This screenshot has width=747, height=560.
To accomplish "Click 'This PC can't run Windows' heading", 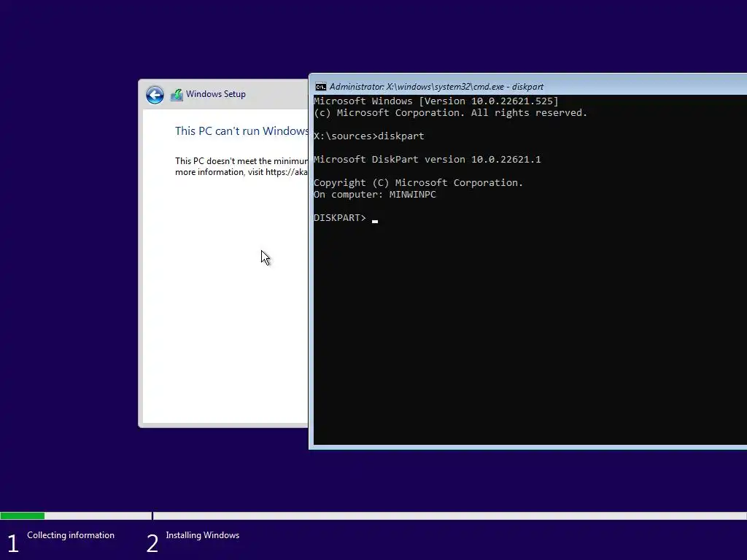I will [241, 131].
